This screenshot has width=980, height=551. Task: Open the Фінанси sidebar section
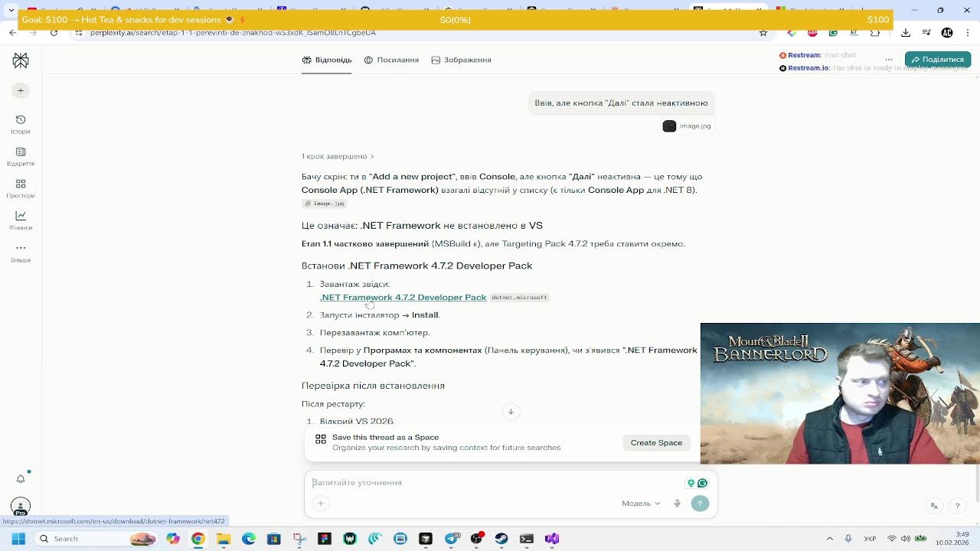tap(21, 220)
